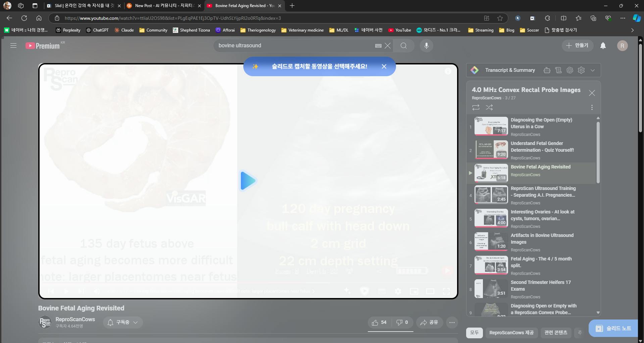Open the 슬리드 노트 button
644x343 pixels.
click(613, 329)
